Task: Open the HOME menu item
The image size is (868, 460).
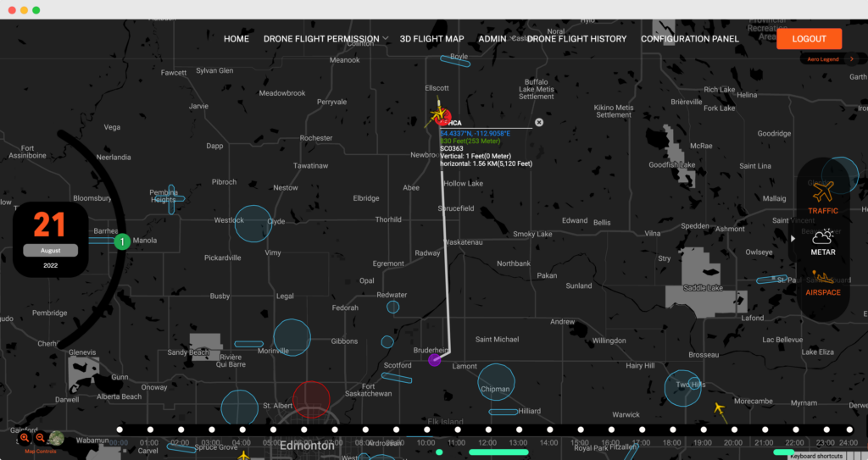Action: (236, 39)
